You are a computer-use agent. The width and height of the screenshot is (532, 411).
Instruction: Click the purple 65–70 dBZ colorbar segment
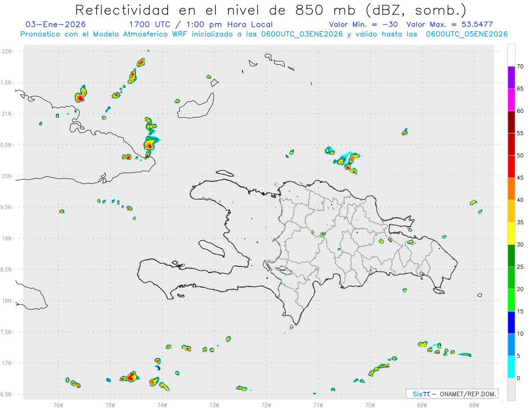pos(511,78)
